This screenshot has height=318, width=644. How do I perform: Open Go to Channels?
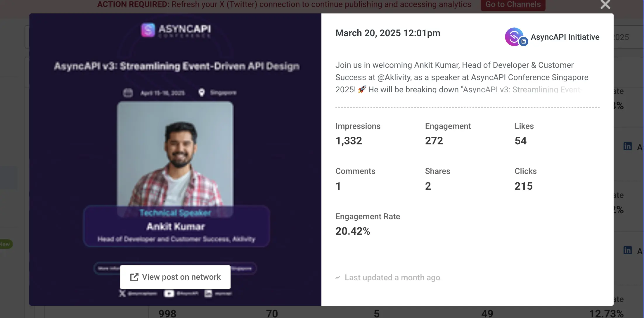[513, 4]
